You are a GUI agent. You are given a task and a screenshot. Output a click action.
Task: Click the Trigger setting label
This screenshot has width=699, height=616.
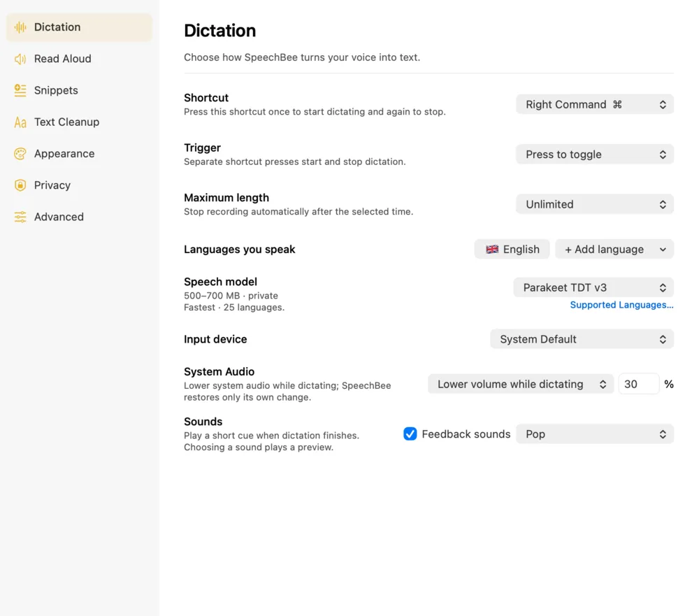202,148
